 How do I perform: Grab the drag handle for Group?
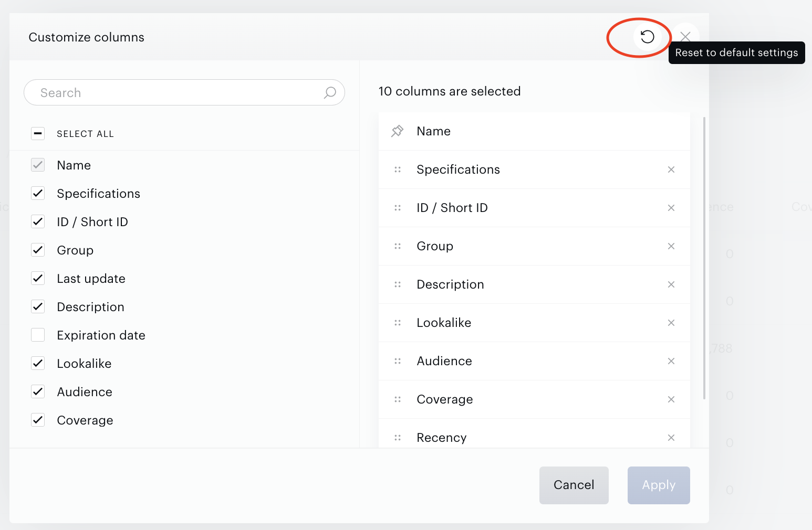tap(398, 246)
